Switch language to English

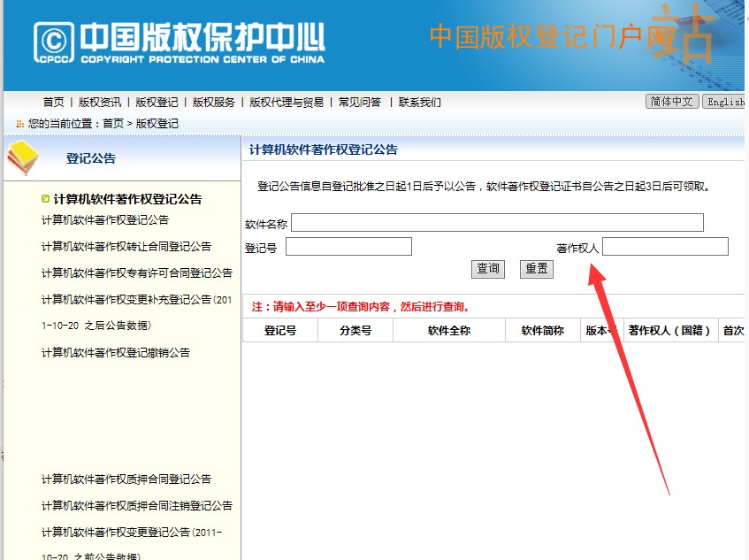click(x=724, y=102)
